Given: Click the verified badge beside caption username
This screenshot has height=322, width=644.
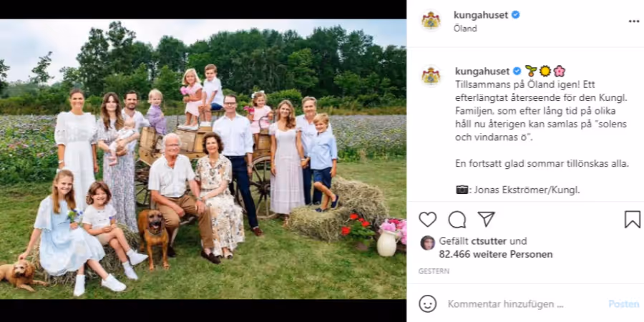Looking at the screenshot, I should 517,71.
